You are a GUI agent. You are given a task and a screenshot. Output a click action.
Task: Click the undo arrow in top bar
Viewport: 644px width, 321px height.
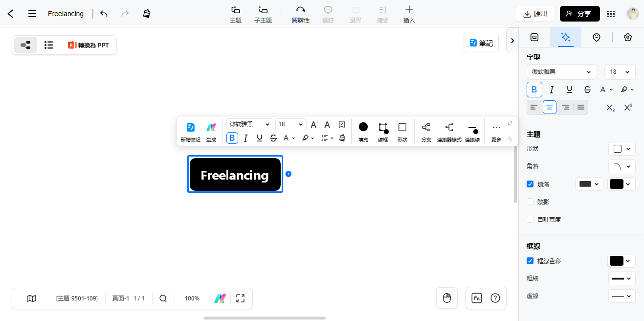pos(104,14)
